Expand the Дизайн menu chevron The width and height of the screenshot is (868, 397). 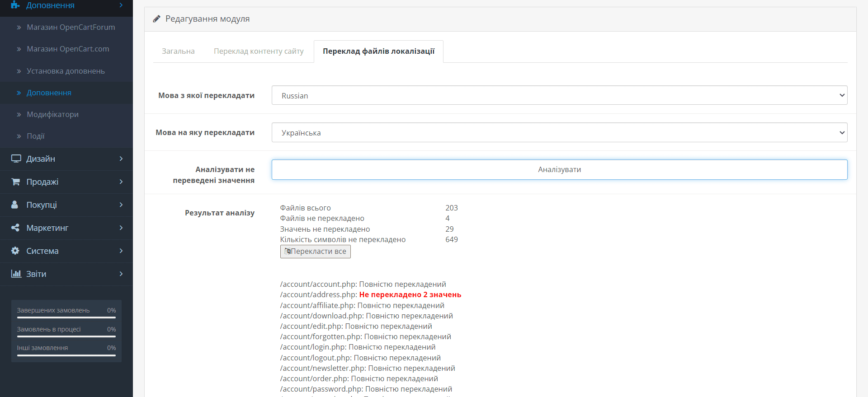coord(121,159)
